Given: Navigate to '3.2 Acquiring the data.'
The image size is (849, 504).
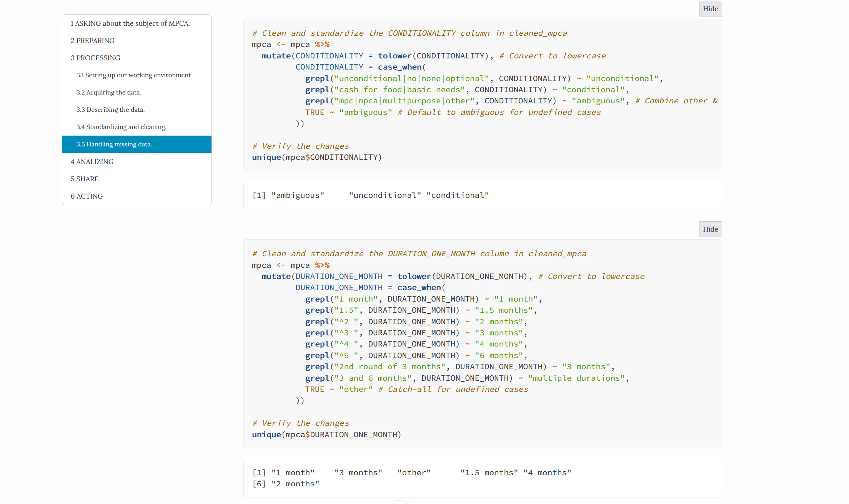Looking at the screenshot, I should (x=137, y=93).
